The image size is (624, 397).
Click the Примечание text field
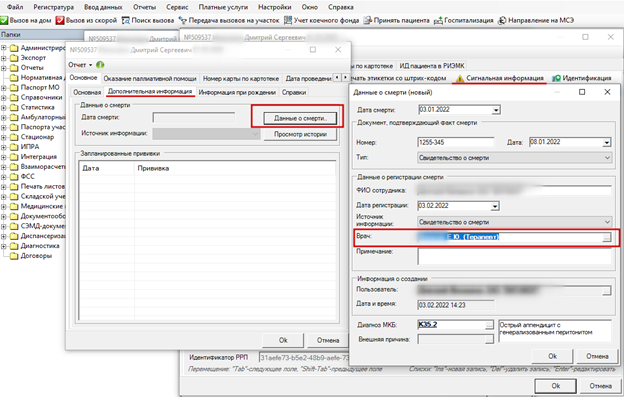coord(514,256)
